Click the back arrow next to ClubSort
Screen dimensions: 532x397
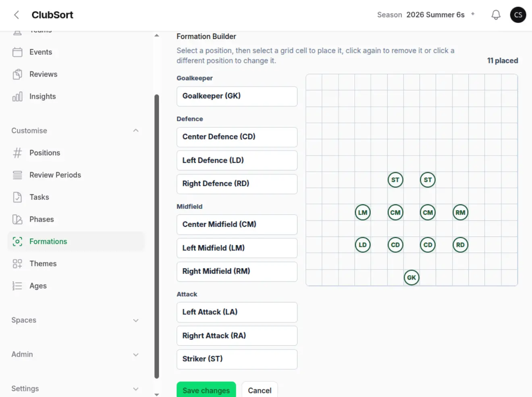click(x=17, y=15)
